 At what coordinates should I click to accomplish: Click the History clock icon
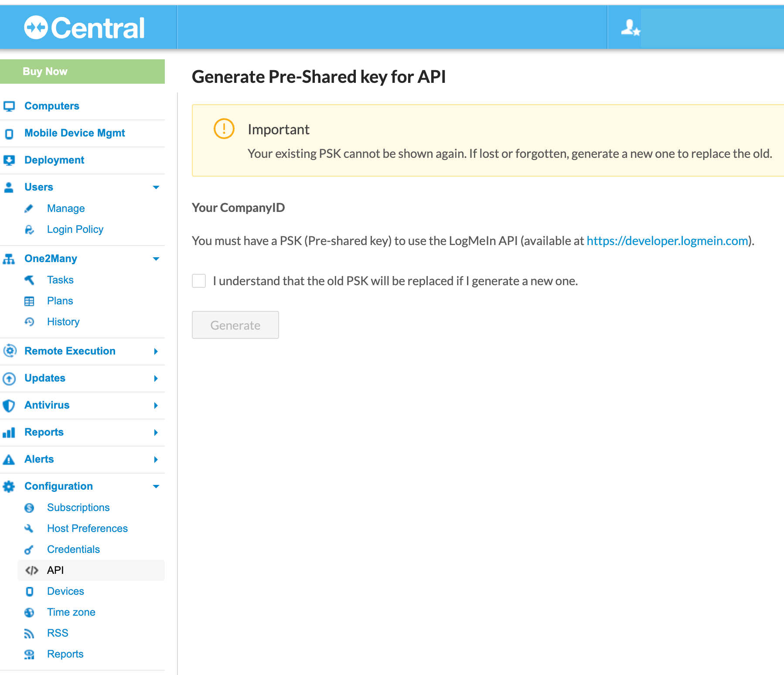(29, 322)
